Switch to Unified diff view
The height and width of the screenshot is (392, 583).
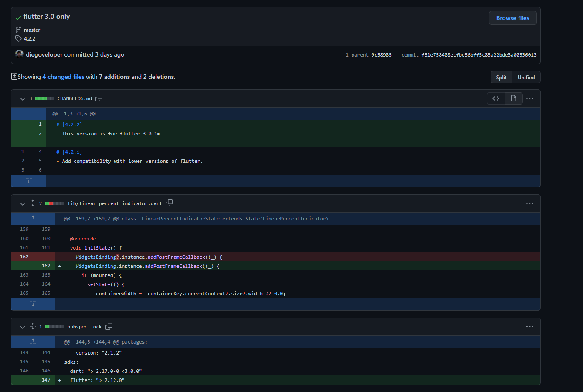[526, 77]
